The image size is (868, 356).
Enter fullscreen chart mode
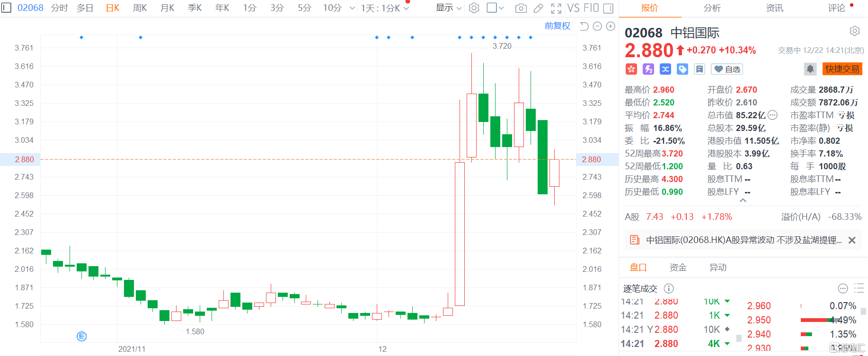[x=556, y=8]
